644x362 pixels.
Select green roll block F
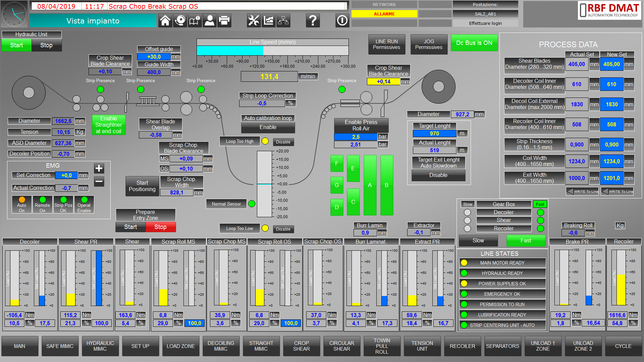click(337, 163)
